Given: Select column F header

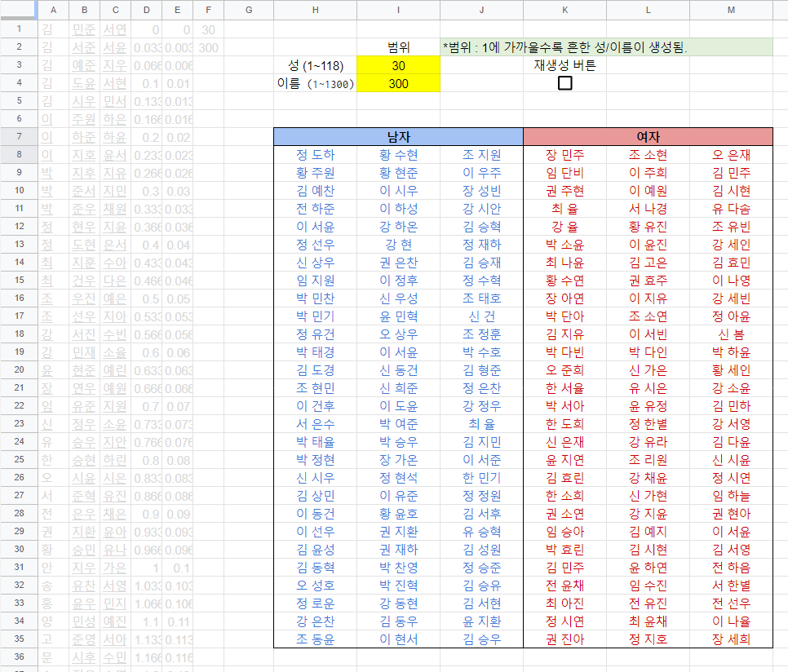Looking at the screenshot, I should [208, 9].
